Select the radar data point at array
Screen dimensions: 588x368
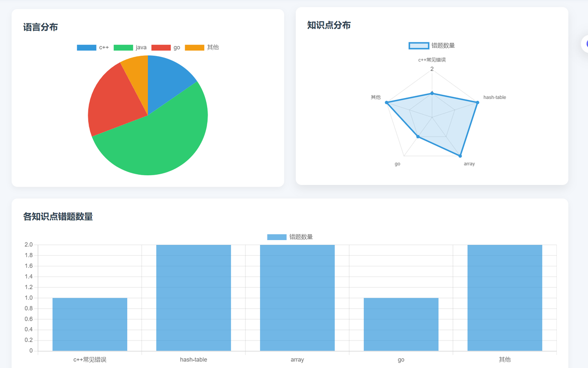coord(460,156)
